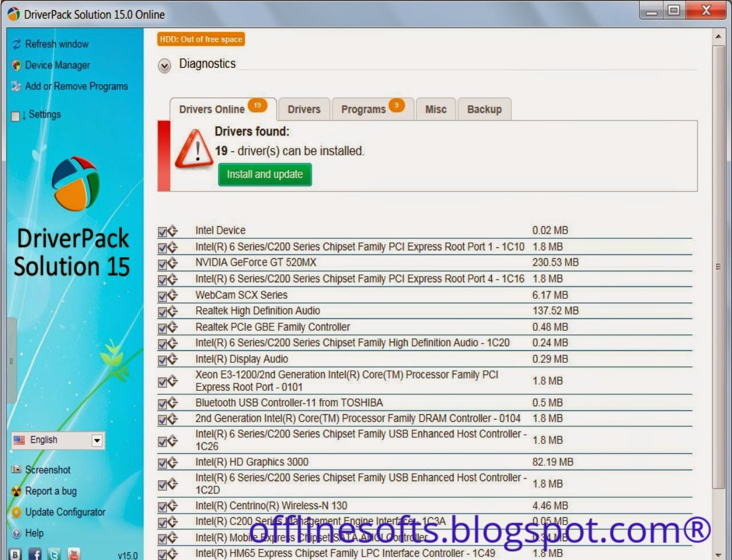Image resolution: width=732 pixels, height=560 pixels.
Task: Click the red warning triangle icon
Action: coord(194,149)
